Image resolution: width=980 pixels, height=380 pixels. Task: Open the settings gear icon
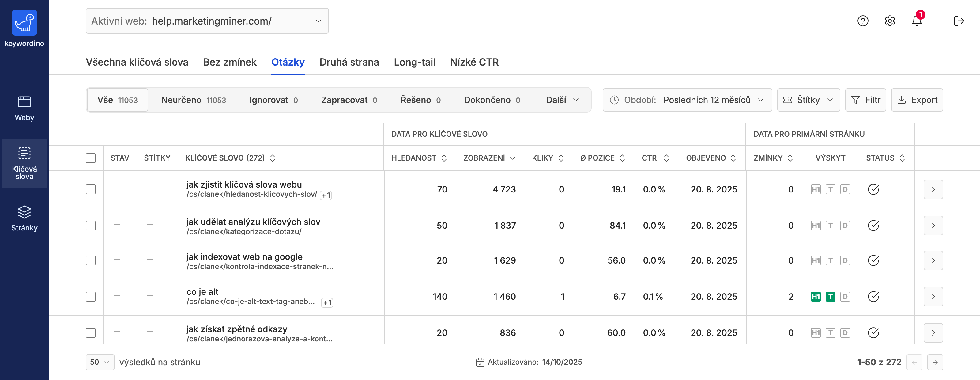pyautogui.click(x=889, y=21)
